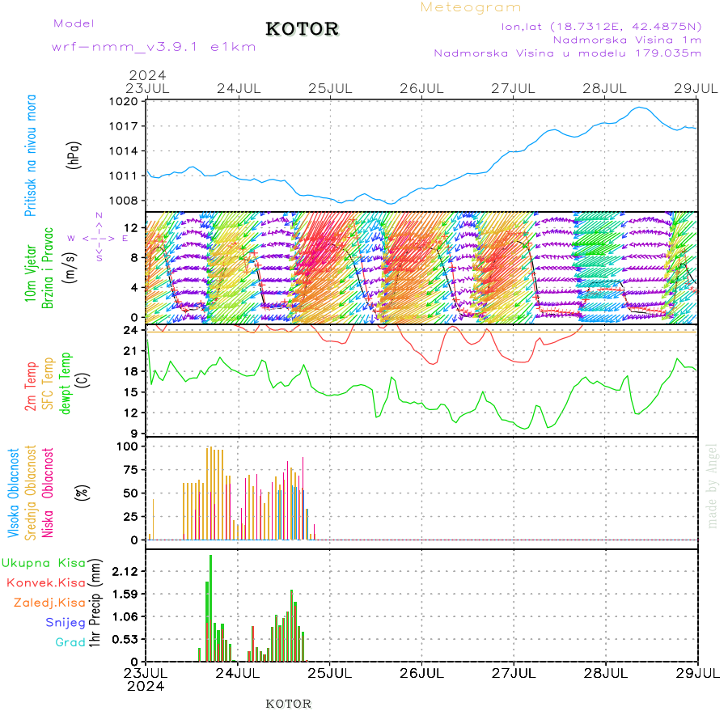Select the 1.59 precipitation axis value
Screen dimensions: 728x728
125,595
